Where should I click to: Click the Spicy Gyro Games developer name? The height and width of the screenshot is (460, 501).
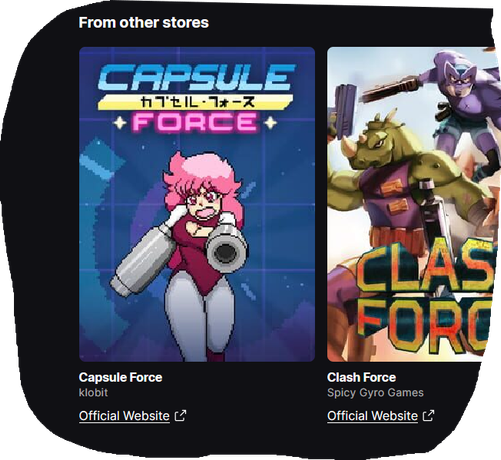tap(375, 393)
